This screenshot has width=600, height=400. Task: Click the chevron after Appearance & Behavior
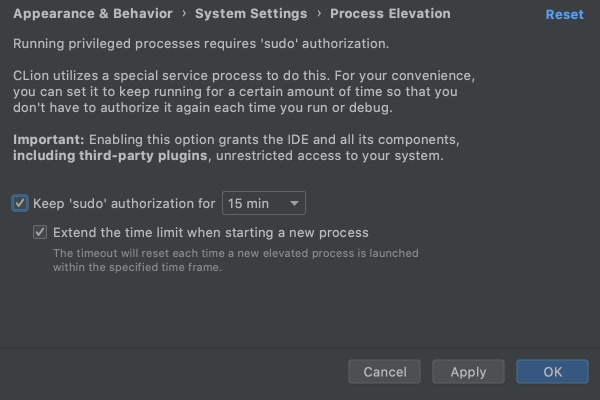pos(183,14)
